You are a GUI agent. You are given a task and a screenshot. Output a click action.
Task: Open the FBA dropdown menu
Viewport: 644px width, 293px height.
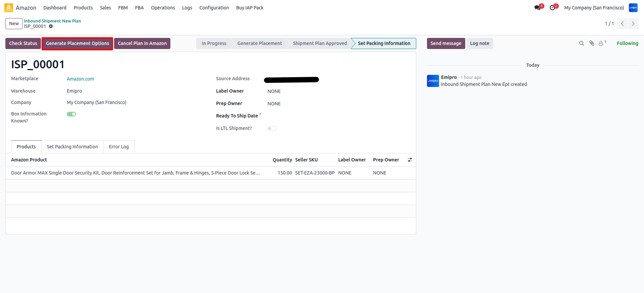click(x=139, y=8)
